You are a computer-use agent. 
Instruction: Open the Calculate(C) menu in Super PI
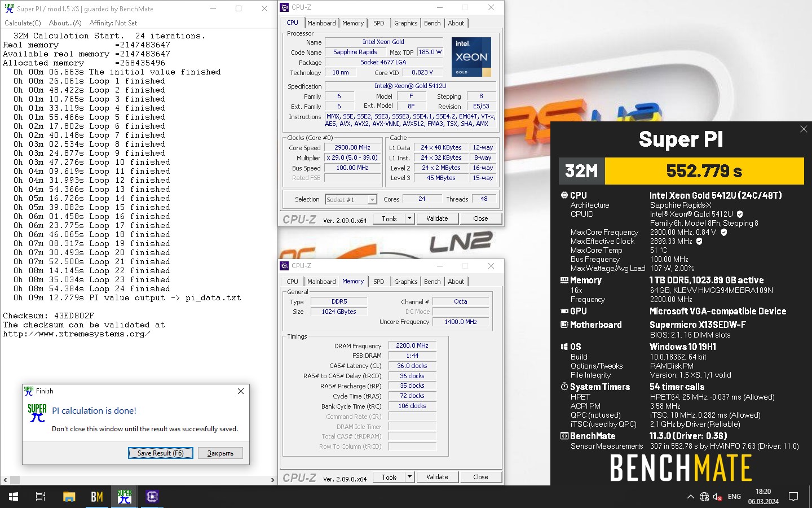(x=23, y=23)
